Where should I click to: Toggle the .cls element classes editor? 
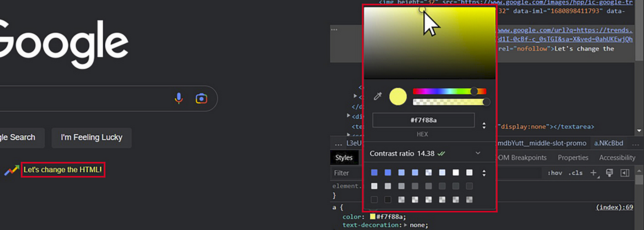(575, 173)
